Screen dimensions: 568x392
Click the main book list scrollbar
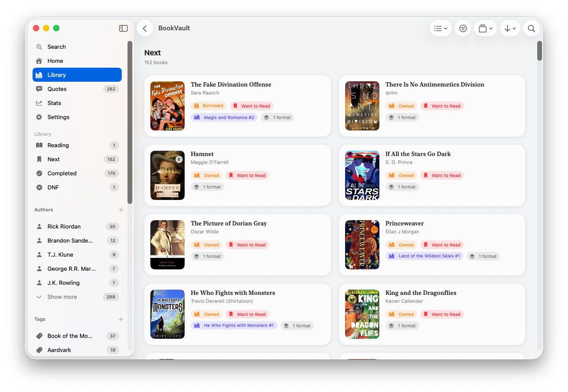coord(539,51)
